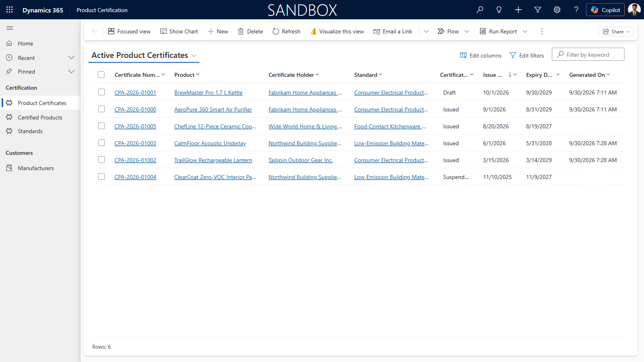Viewport: 644px width, 362px height.
Task: Open Standards in sidebar
Action: [x=40, y=131]
